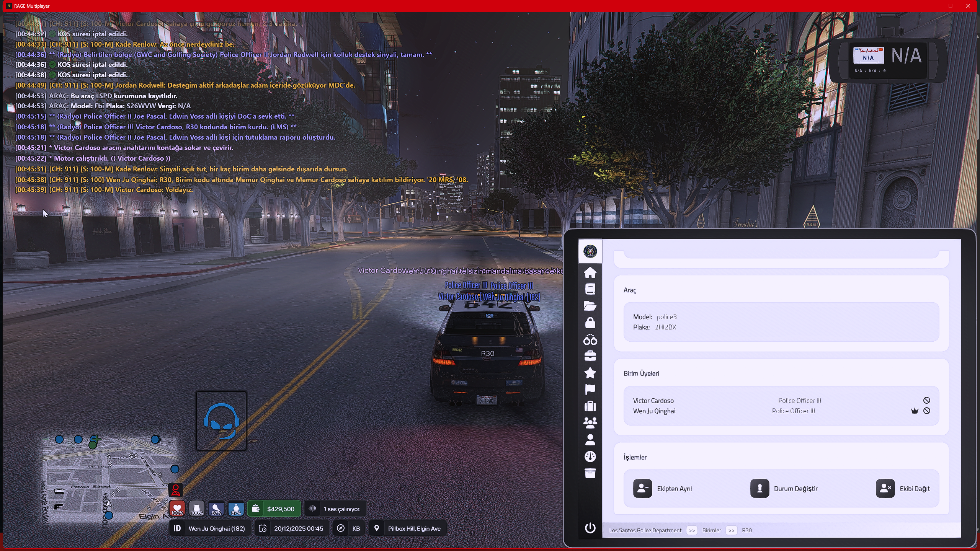Click the calendar clock icon in HUD

(263, 528)
